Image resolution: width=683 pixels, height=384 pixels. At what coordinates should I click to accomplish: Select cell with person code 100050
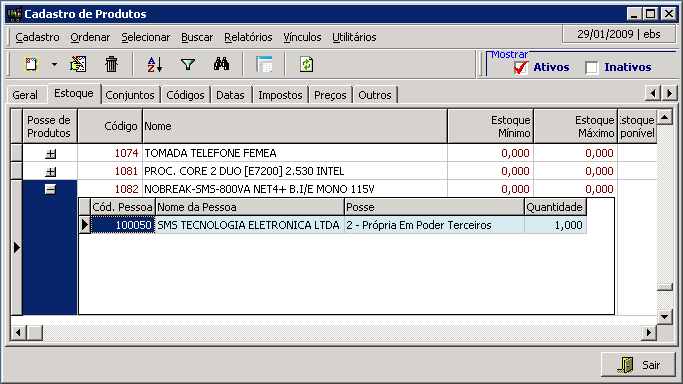coord(122,225)
